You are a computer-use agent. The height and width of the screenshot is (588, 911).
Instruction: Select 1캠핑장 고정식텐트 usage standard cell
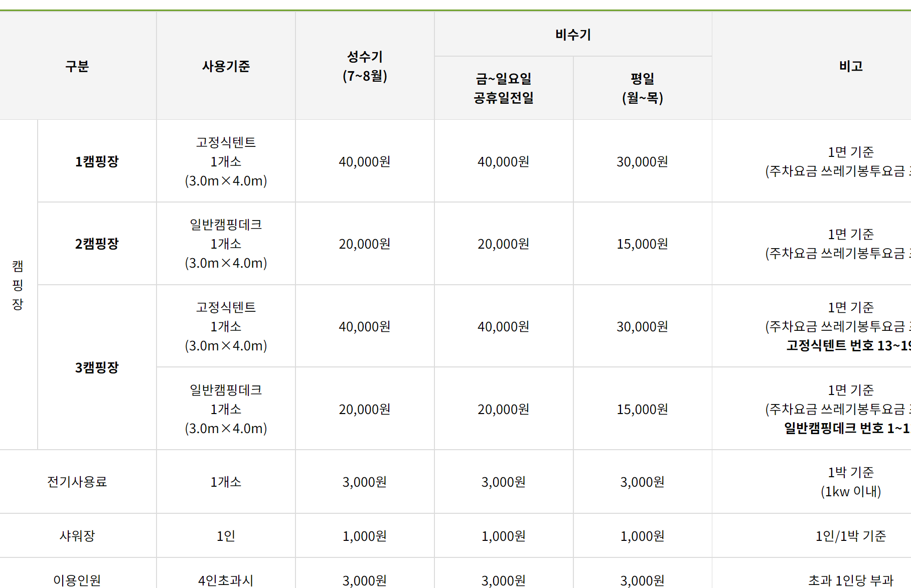coord(226,161)
